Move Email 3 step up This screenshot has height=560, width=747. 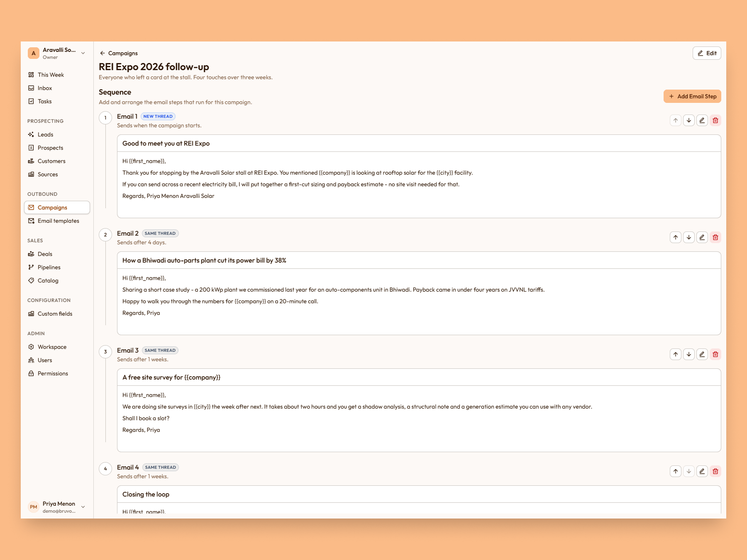676,354
